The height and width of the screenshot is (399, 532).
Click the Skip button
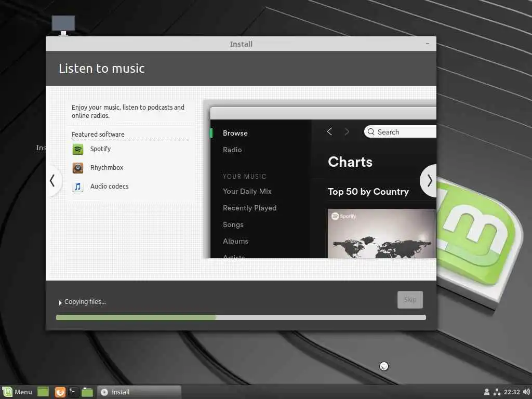(x=410, y=300)
